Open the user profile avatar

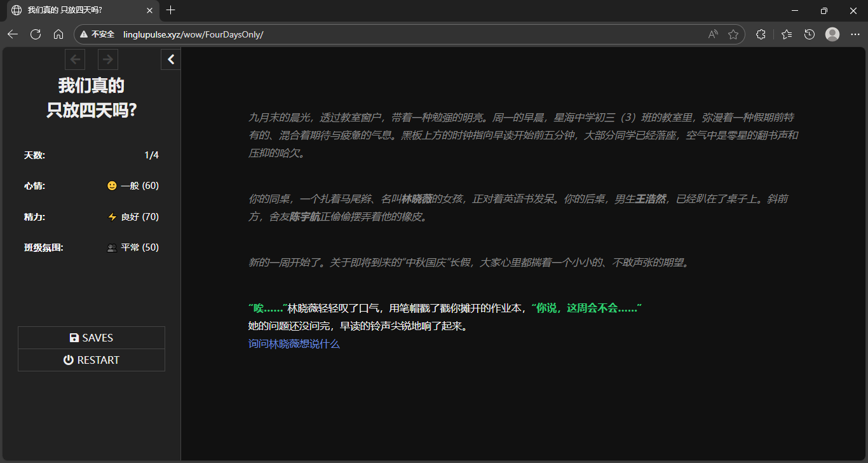click(x=832, y=34)
